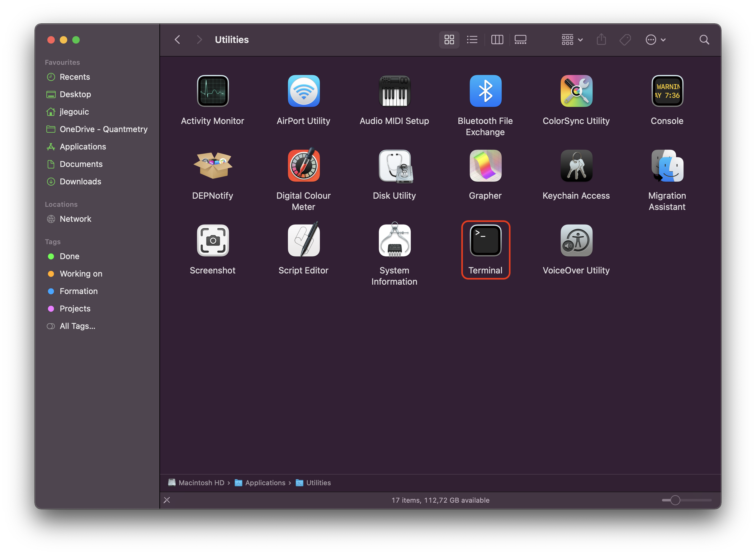
Task: Switch to icon view
Action: [449, 40]
